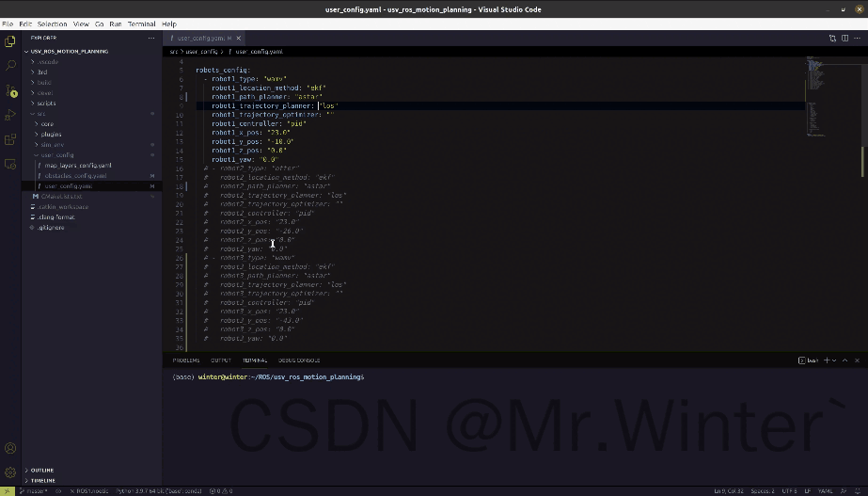This screenshot has width=868, height=496.
Task: Expand the build folder
Action: (92, 83)
